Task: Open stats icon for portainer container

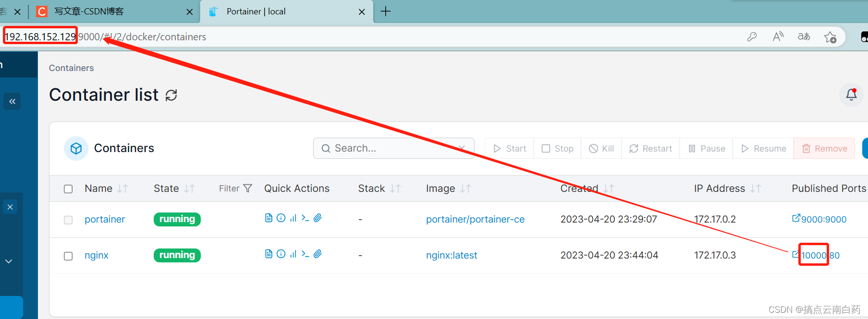Action: click(x=293, y=218)
